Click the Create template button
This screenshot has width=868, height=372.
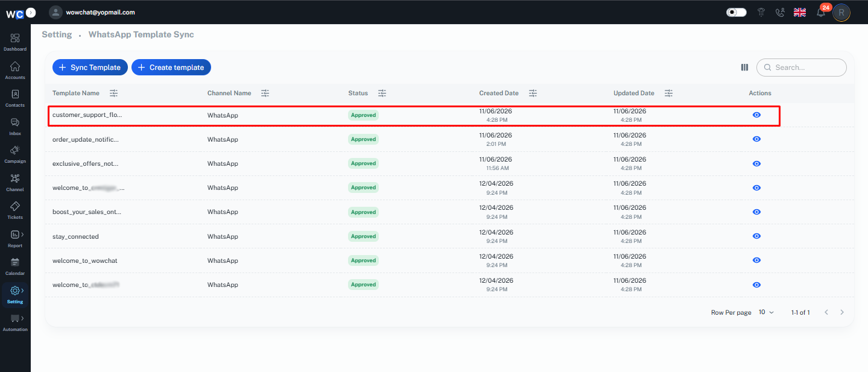pyautogui.click(x=171, y=68)
